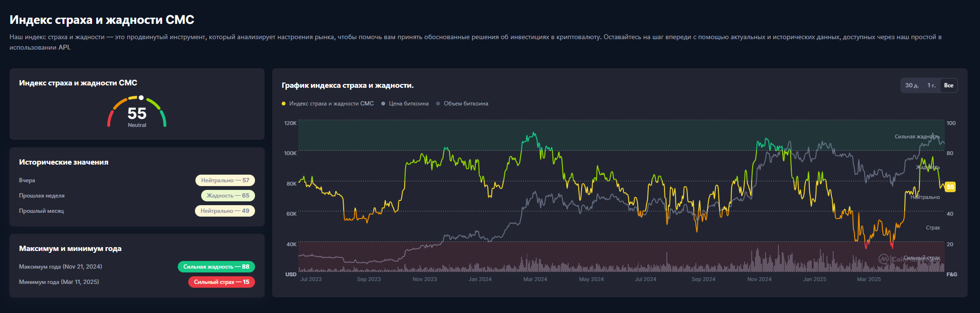The width and height of the screenshot is (980, 313).
Task: Click the Нейтрально — 49 badge
Action: (x=225, y=211)
